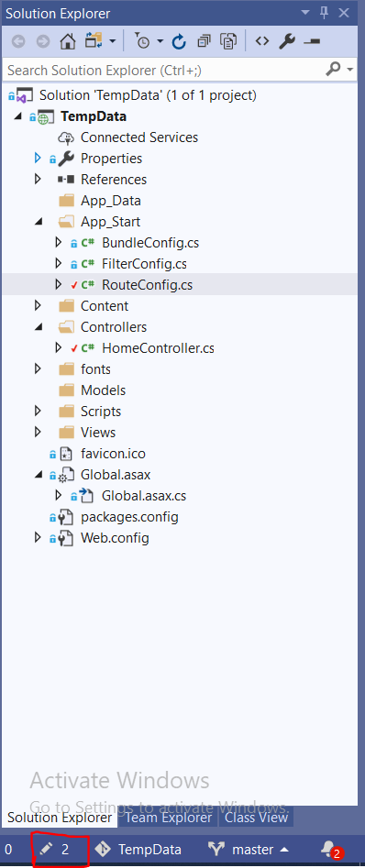The width and height of the screenshot is (365, 868).
Task: Toggle the auto-hide pin of the panel
Action: click(x=324, y=13)
